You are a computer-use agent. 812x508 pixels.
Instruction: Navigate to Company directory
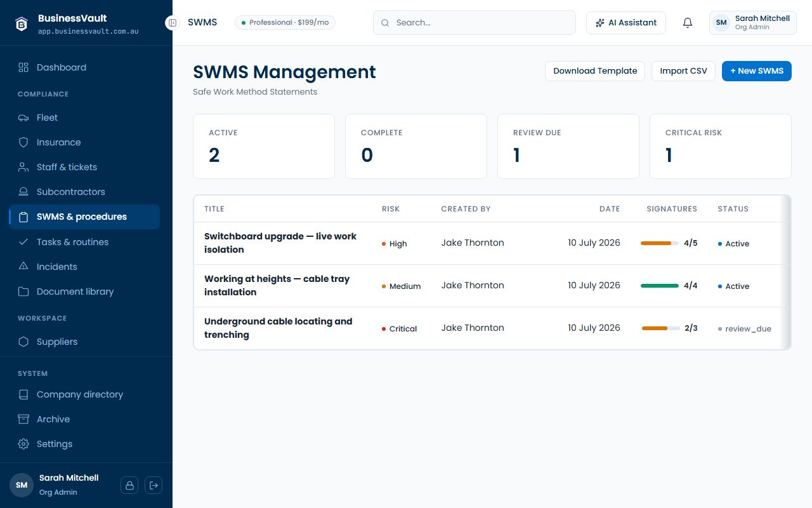(x=84, y=394)
